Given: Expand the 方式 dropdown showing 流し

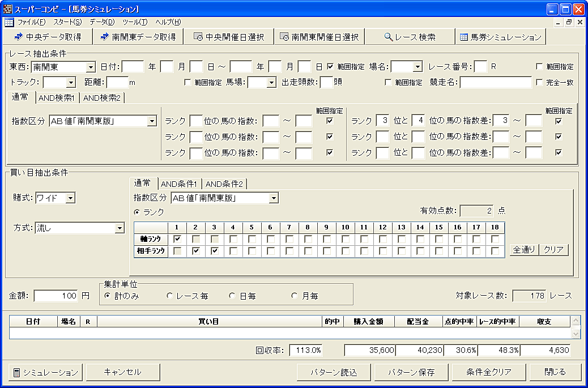Looking at the screenshot, I should (x=120, y=228).
